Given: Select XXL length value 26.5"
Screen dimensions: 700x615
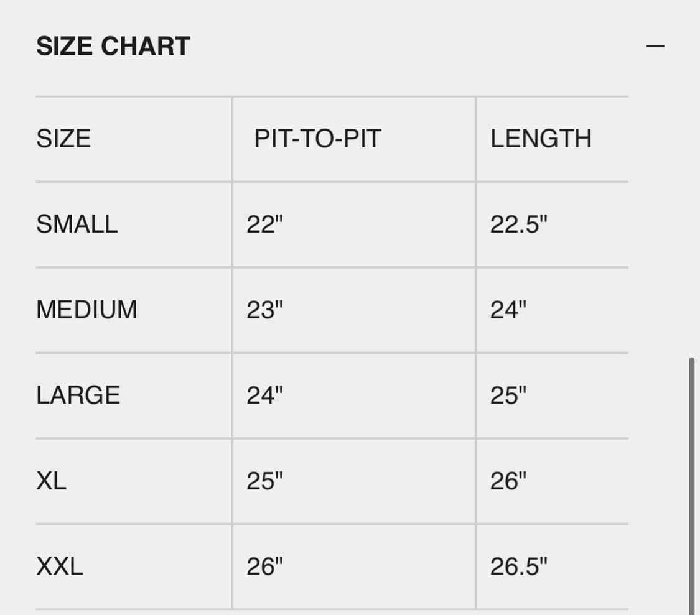Looking at the screenshot, I should [x=519, y=566].
